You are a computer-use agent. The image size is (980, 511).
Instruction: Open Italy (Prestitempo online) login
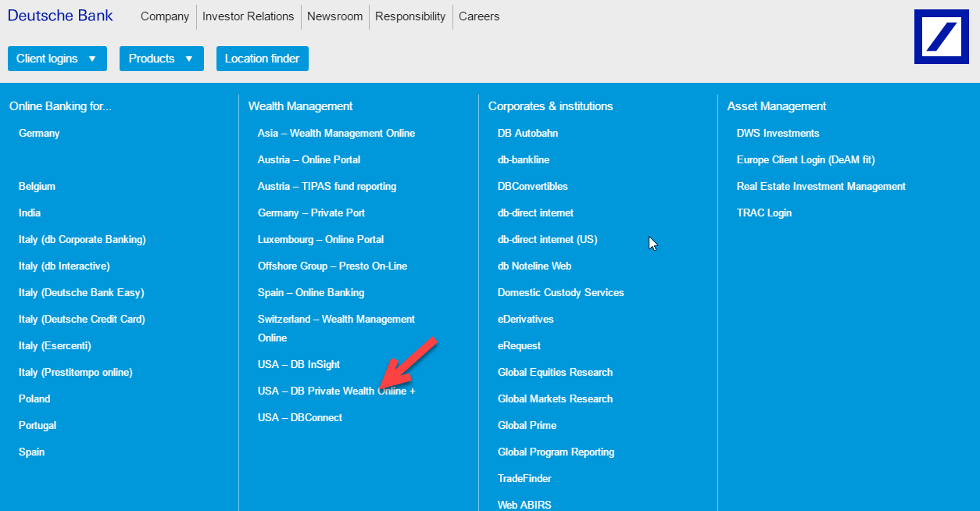(76, 372)
